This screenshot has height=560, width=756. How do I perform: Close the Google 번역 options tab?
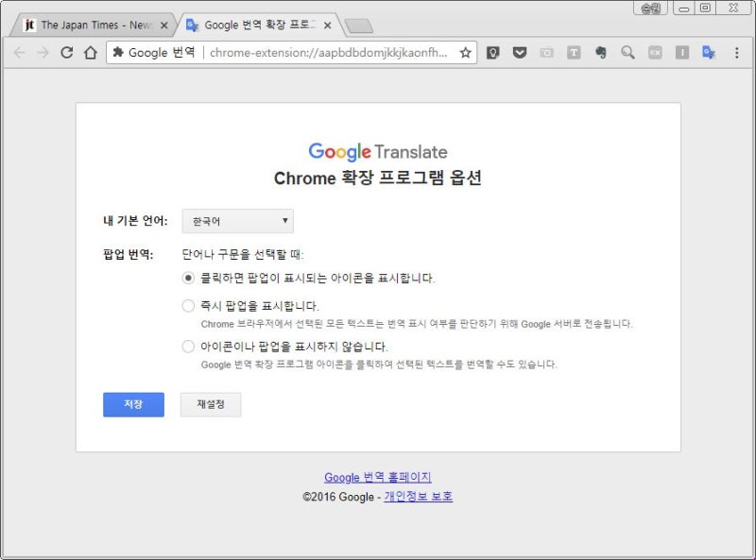pyautogui.click(x=328, y=25)
